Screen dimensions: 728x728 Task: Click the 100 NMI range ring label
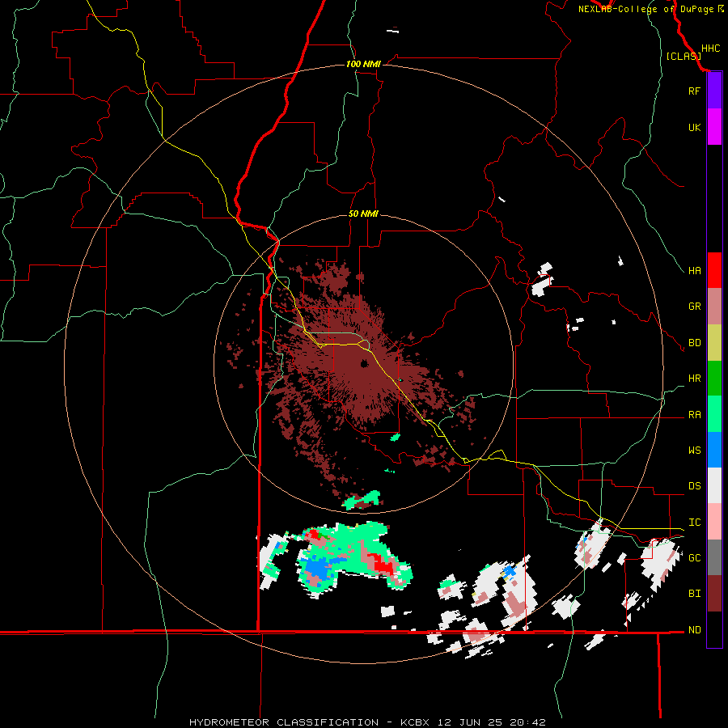(363, 64)
